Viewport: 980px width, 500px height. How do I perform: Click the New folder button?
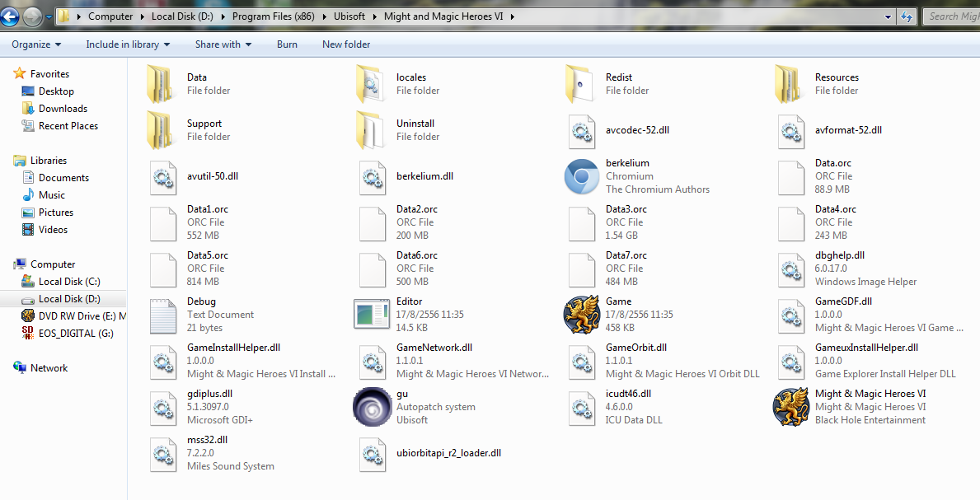(x=346, y=44)
